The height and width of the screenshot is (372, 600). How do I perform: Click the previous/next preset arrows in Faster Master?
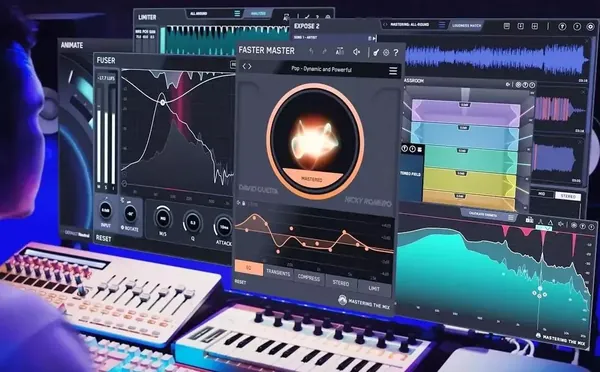[247, 66]
